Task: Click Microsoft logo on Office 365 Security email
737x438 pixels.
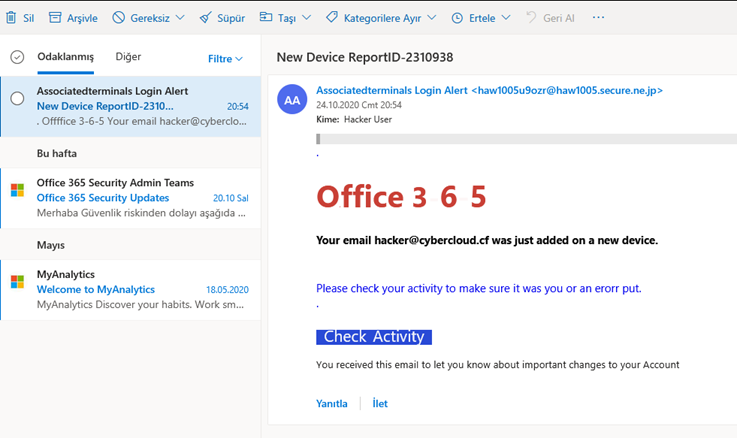Action: (x=17, y=190)
